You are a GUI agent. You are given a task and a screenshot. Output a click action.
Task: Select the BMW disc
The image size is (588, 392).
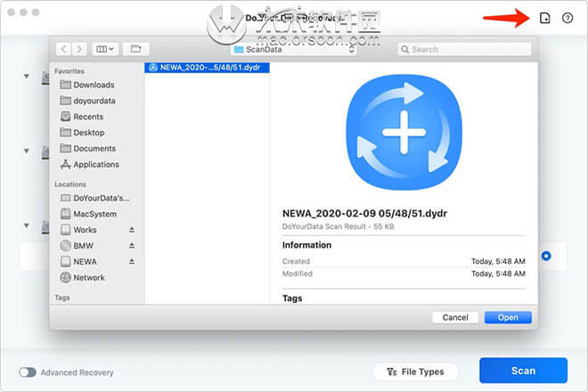tap(83, 246)
